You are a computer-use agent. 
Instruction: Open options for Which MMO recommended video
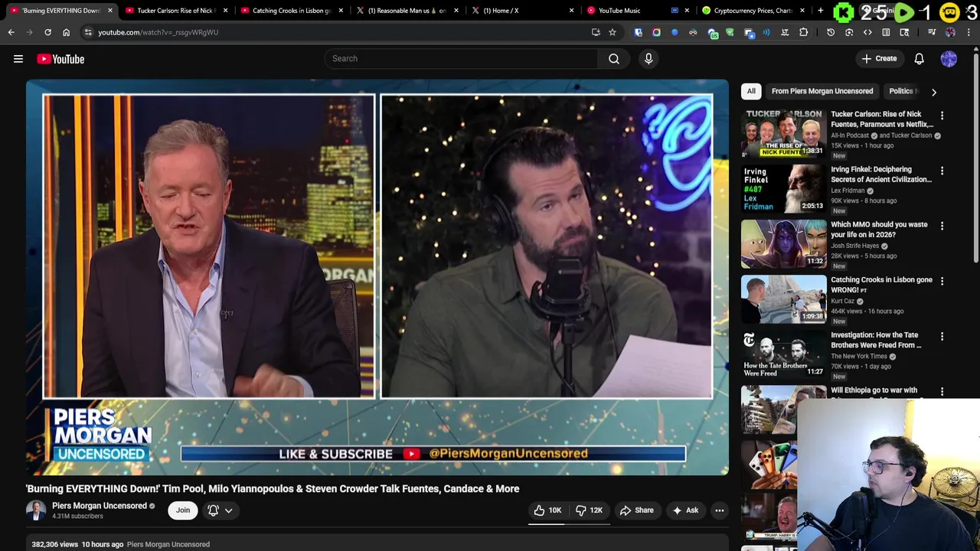pyautogui.click(x=942, y=226)
